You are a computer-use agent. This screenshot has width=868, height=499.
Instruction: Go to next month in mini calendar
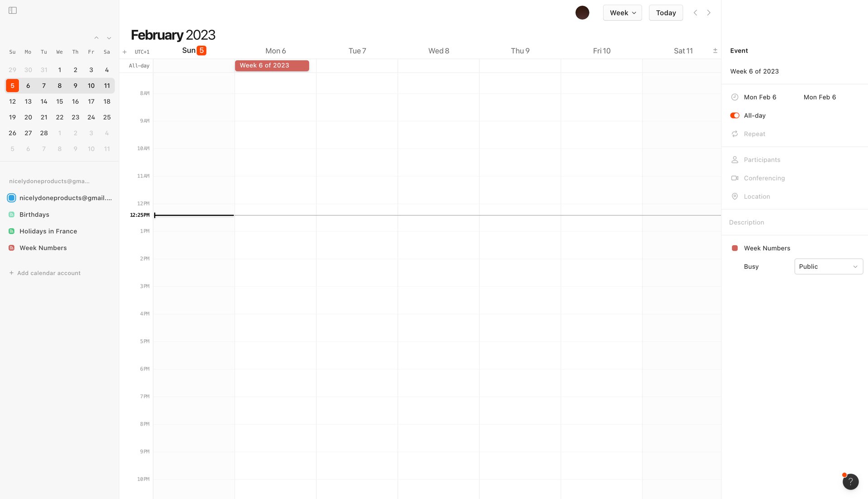pyautogui.click(x=108, y=38)
